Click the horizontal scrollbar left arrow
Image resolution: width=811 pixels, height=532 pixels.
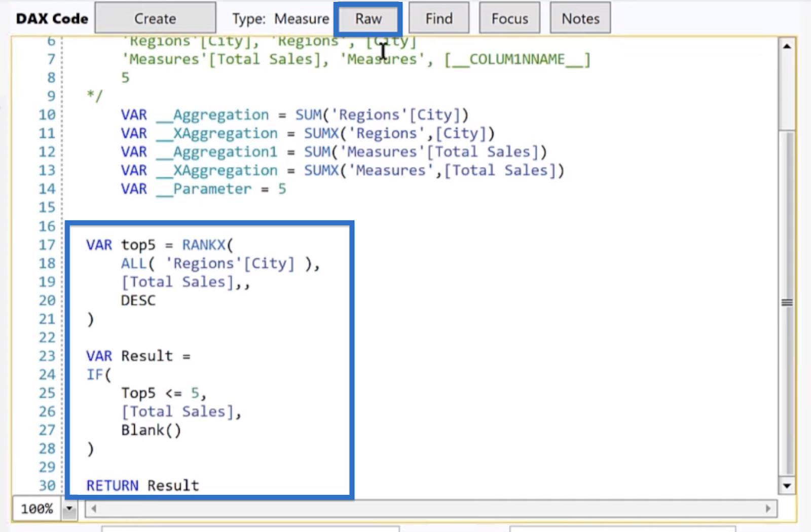coord(94,508)
